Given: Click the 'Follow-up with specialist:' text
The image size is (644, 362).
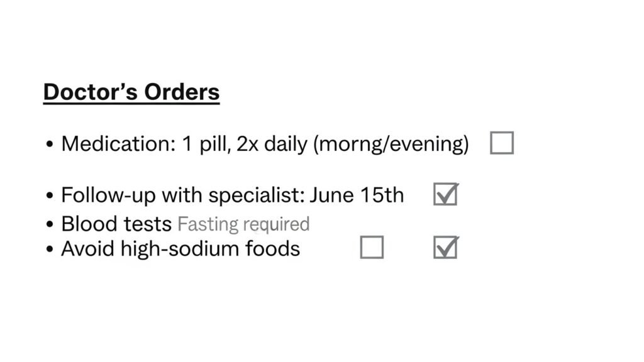Looking at the screenshot, I should pos(183,195).
